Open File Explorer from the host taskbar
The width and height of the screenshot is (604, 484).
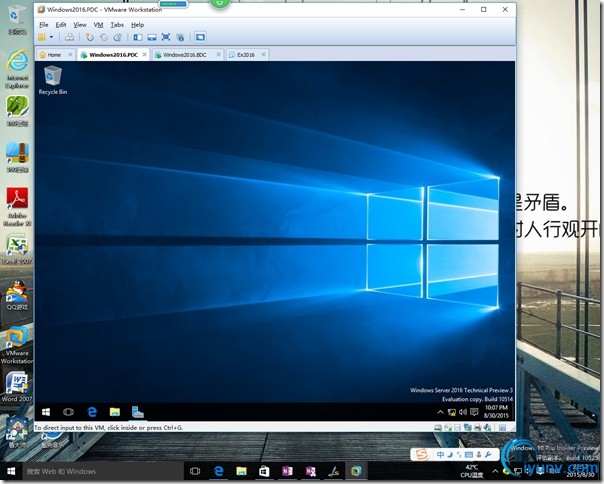click(x=242, y=471)
